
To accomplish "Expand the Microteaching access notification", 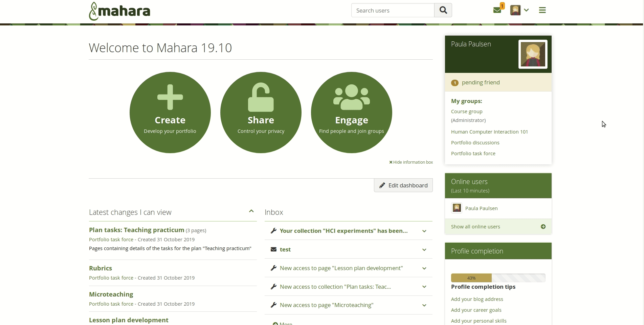I will pos(424,305).
